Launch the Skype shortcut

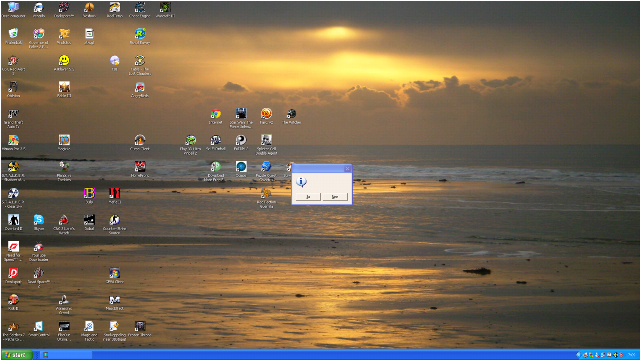coord(39,220)
